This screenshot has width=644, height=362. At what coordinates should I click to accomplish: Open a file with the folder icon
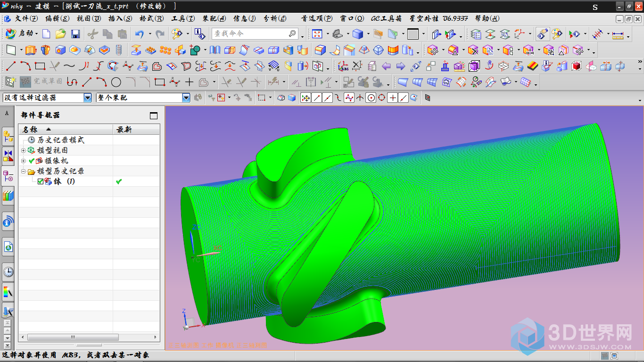point(60,34)
